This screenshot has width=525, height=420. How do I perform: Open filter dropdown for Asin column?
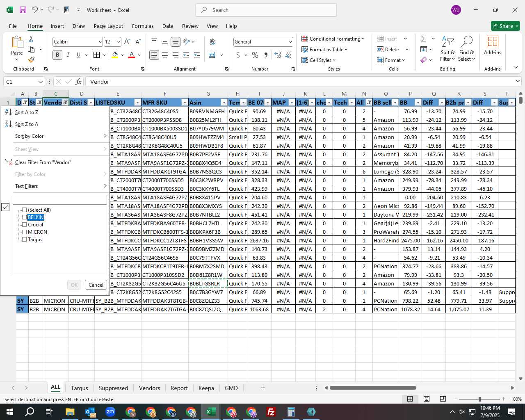[x=224, y=103]
